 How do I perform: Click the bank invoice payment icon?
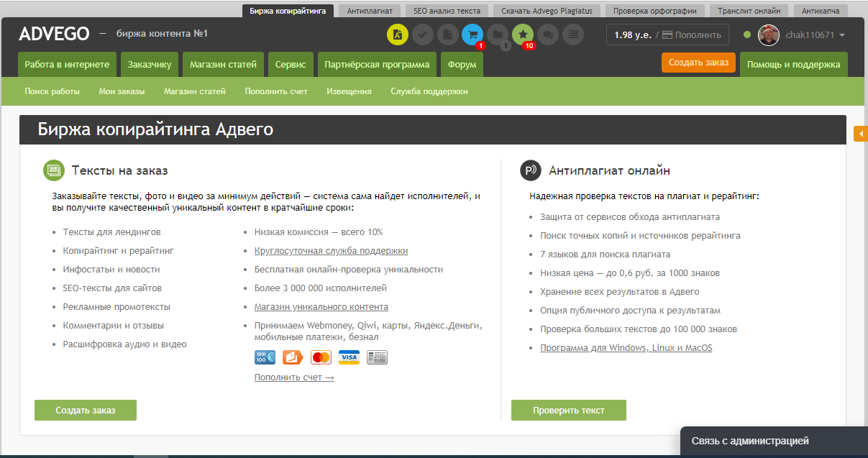tap(377, 357)
